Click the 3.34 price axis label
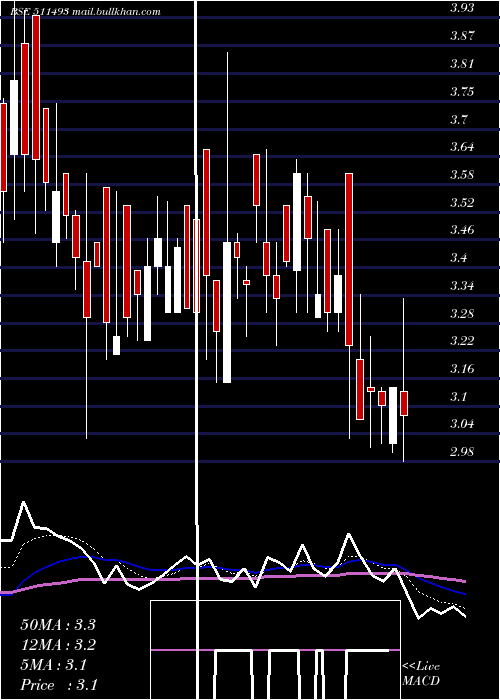 pos(462,285)
